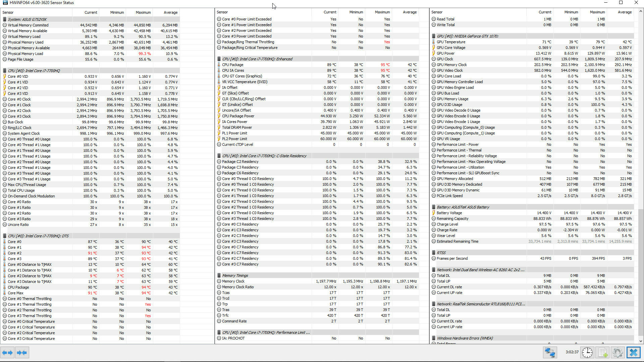Click the expand columns arrows button

[7, 353]
